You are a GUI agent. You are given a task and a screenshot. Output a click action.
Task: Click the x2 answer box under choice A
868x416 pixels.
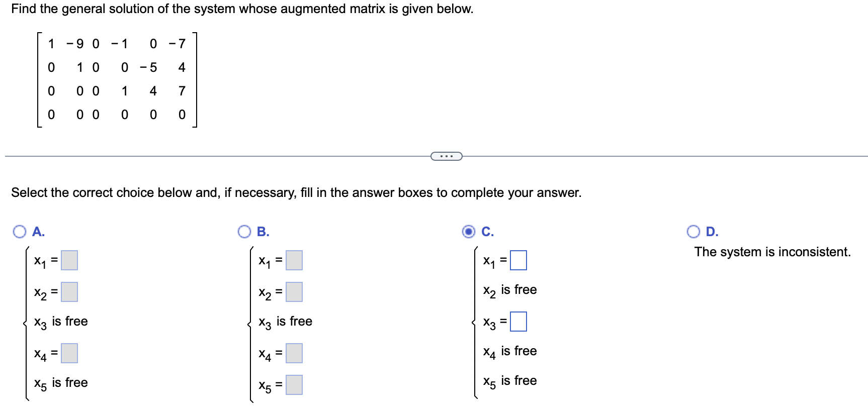(69, 291)
